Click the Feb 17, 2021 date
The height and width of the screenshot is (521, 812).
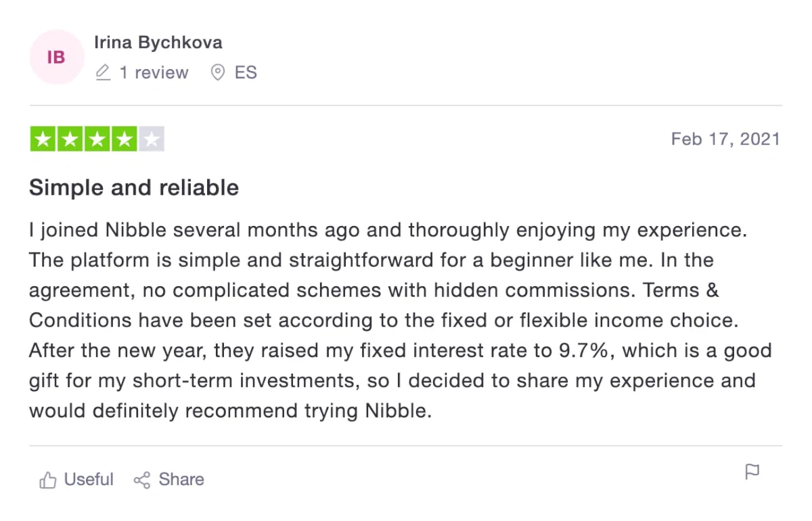[725, 139]
